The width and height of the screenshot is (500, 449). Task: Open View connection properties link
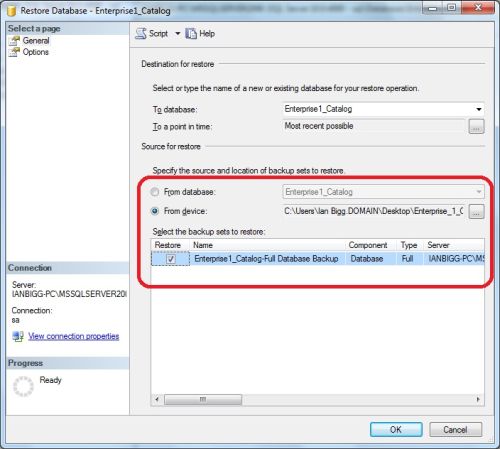pos(74,336)
